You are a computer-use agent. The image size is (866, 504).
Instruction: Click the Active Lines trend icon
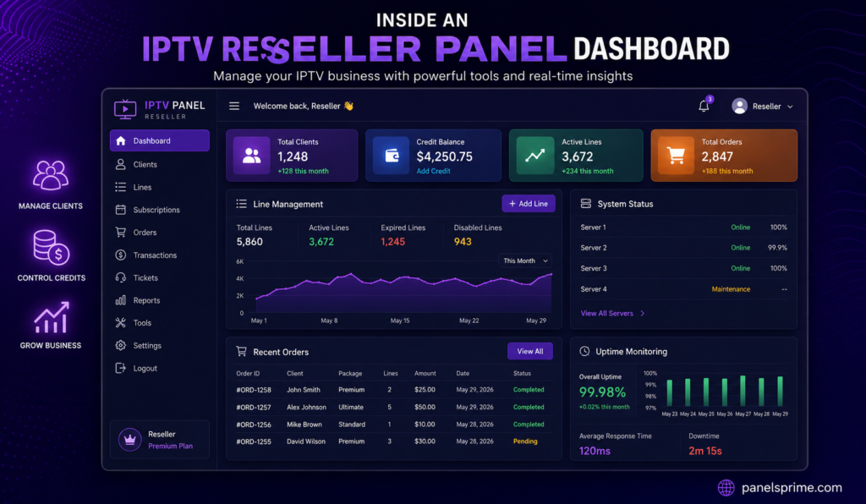click(x=534, y=156)
